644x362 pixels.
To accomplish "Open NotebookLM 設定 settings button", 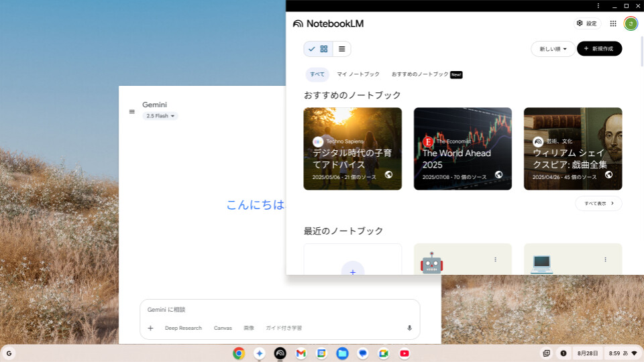I will tap(587, 23).
